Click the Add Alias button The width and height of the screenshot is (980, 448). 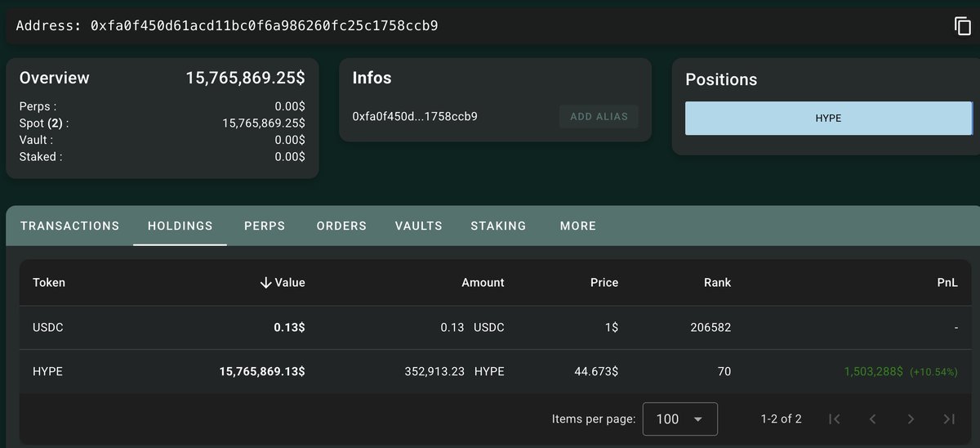click(x=599, y=116)
